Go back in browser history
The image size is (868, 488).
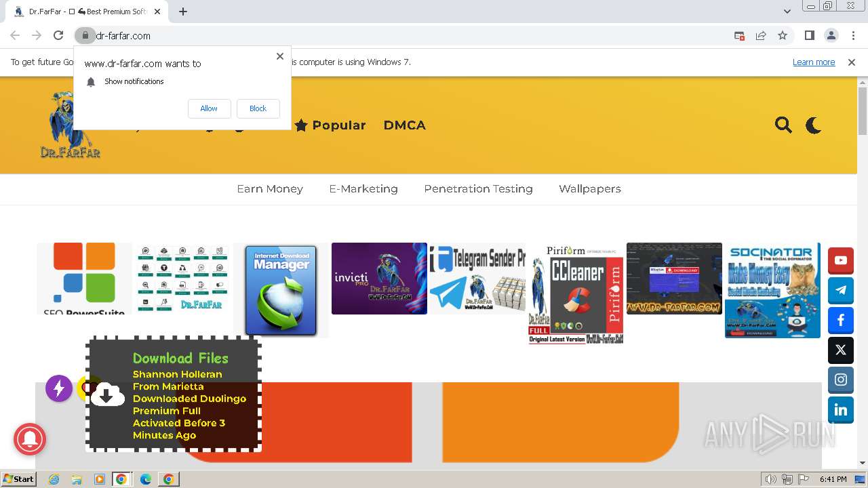pyautogui.click(x=15, y=35)
